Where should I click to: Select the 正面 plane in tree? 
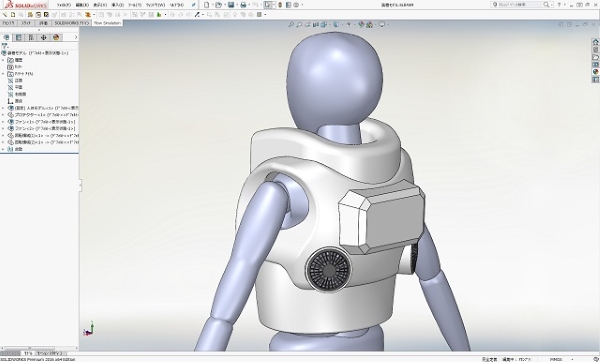click(x=19, y=80)
